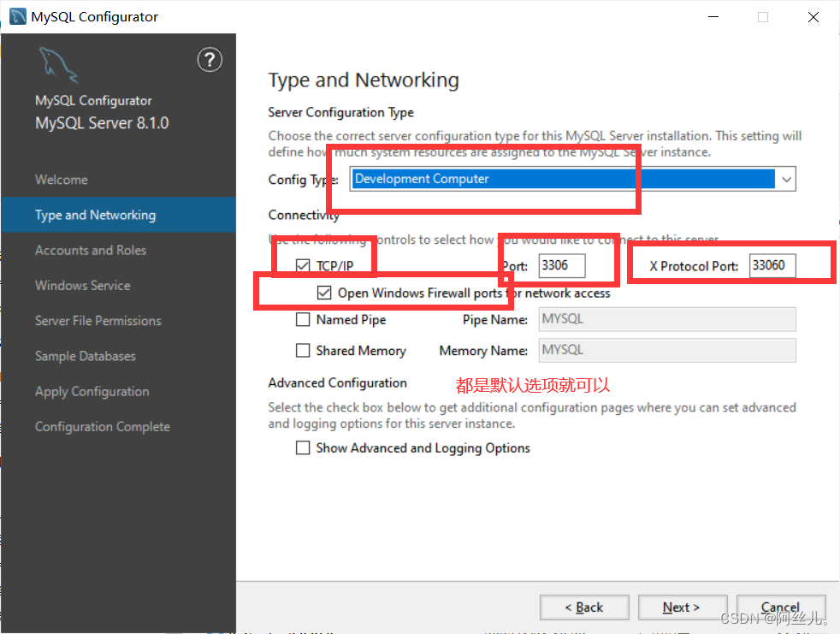This screenshot has width=840, height=634.
Task: Click MySQL Server 8.1.0 text in sidebar
Action: 102,123
